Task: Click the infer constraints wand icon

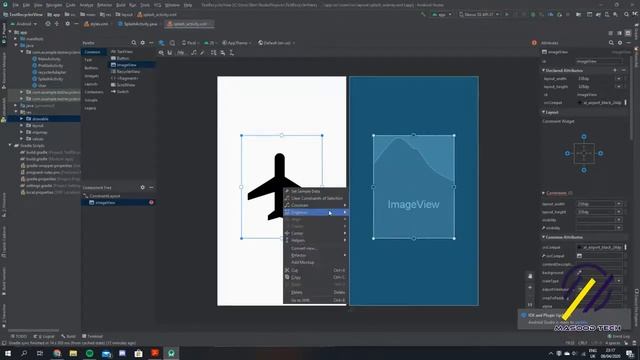Action: [202, 53]
